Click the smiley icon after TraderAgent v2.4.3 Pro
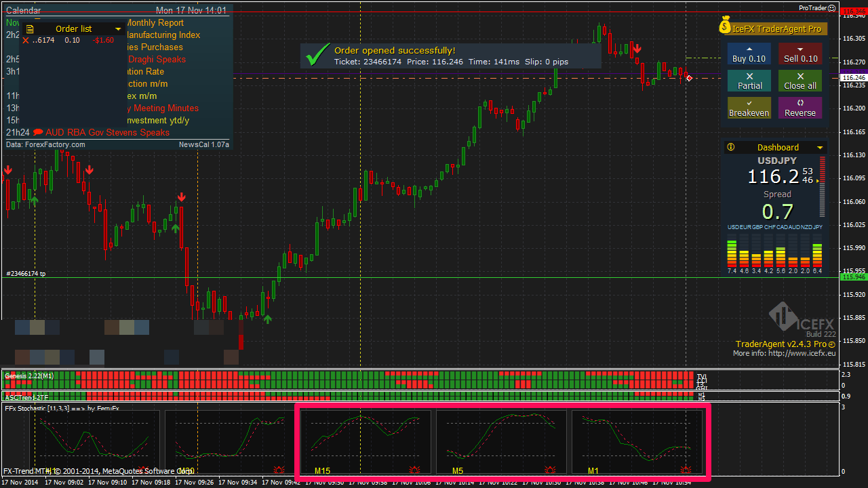868x488 pixels. pyautogui.click(x=832, y=344)
